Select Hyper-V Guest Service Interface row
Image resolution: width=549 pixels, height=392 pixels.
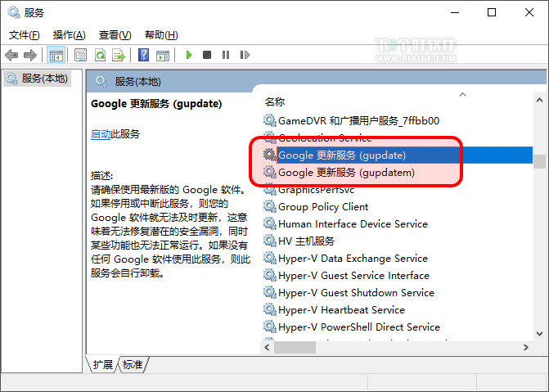click(398, 275)
